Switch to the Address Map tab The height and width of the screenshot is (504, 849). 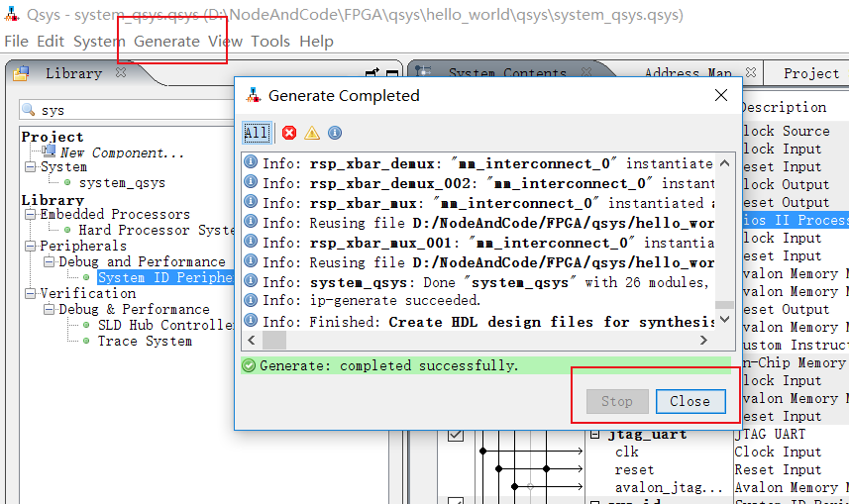click(689, 73)
